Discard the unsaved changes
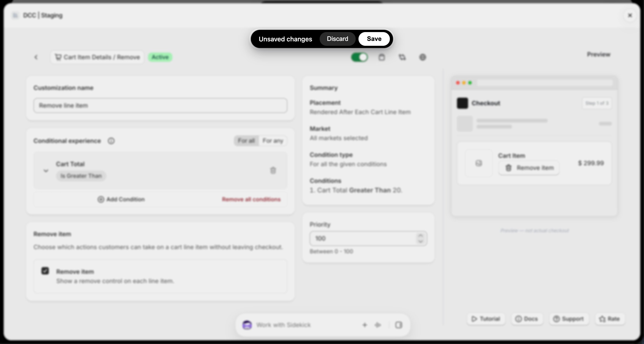The image size is (644, 344). click(x=337, y=39)
